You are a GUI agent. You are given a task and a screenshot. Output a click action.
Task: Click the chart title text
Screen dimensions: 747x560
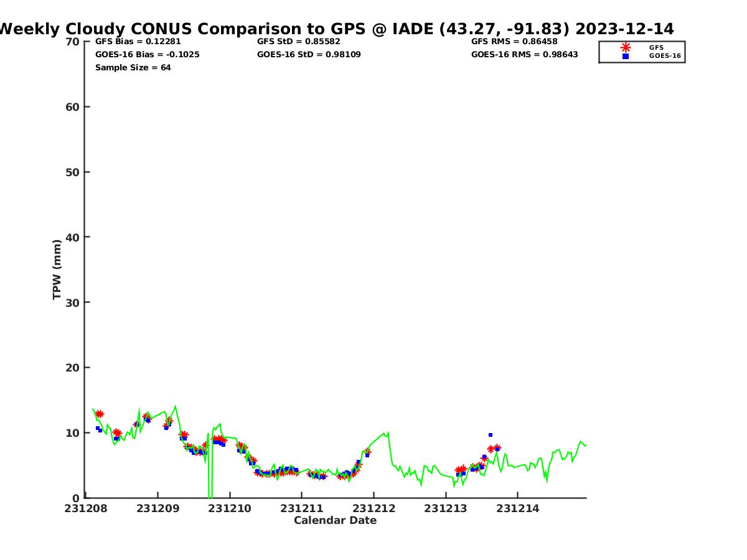pyautogui.click(x=336, y=29)
